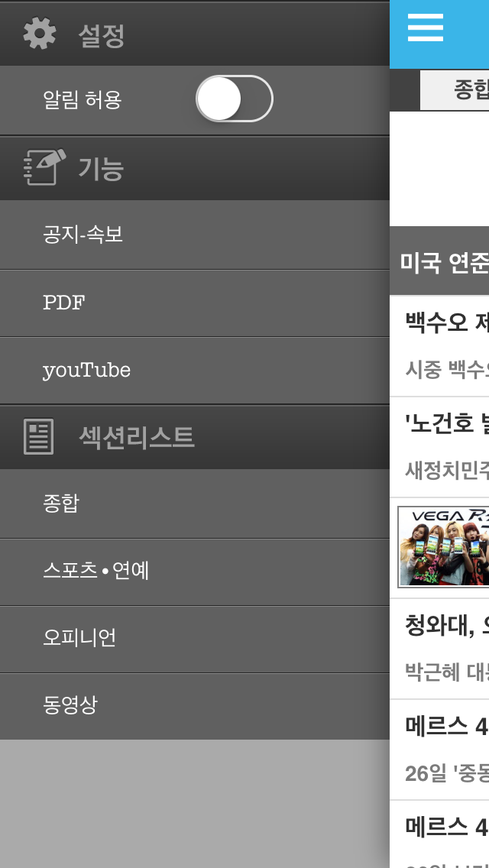This screenshot has height=868, width=489.
Task: Select the 동영상 section
Action: point(195,706)
